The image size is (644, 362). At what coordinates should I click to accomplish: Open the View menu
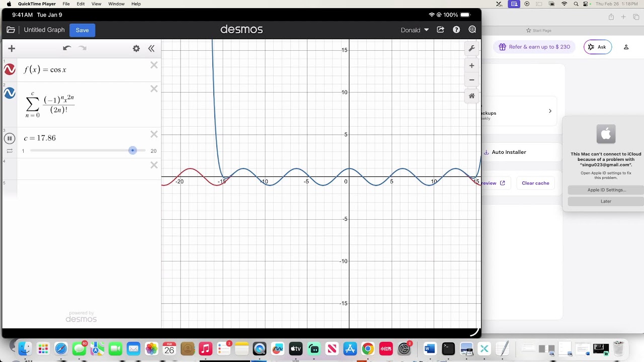(96, 4)
